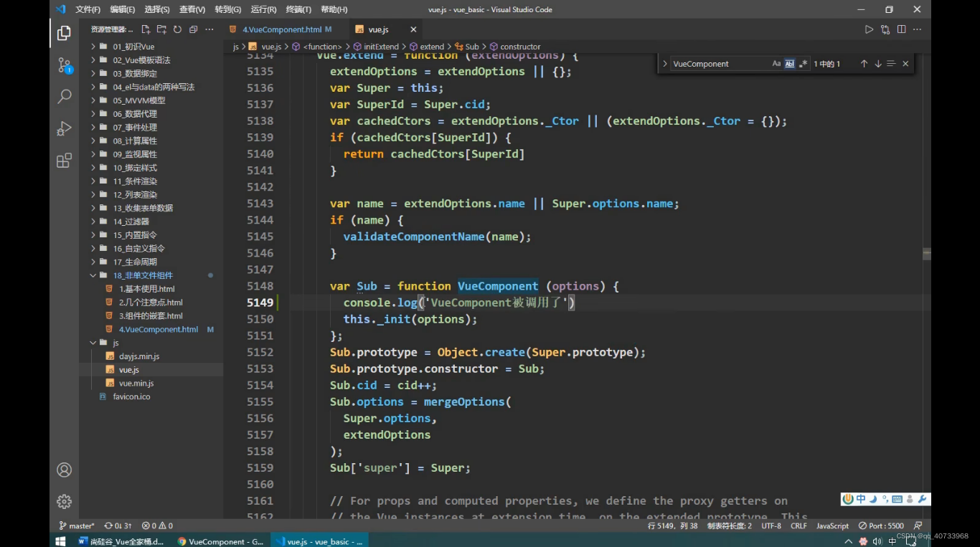Open the 编辑(E) menu
The width and height of the screenshot is (980, 547).
pyautogui.click(x=122, y=9)
